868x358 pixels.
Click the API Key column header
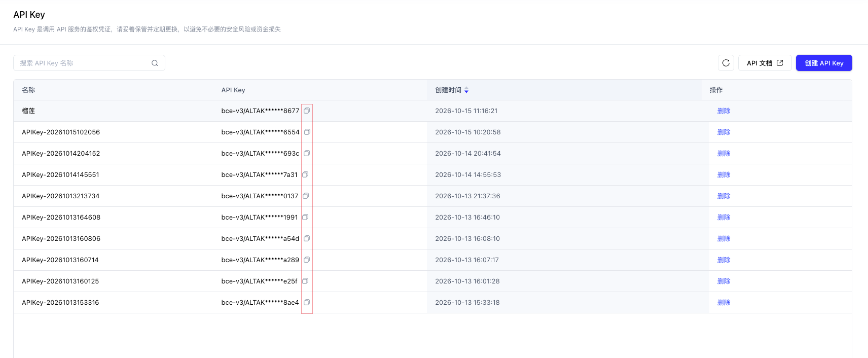pos(233,90)
